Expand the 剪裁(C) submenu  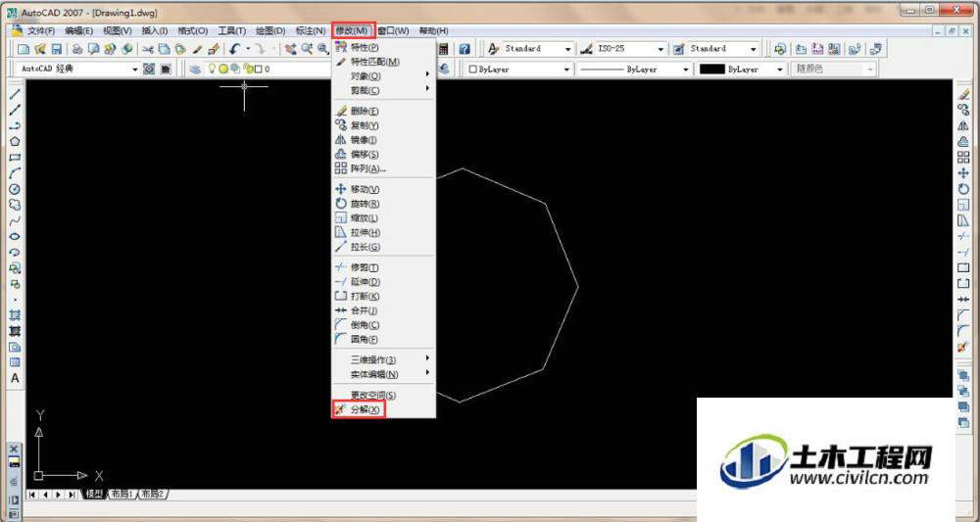[384, 90]
